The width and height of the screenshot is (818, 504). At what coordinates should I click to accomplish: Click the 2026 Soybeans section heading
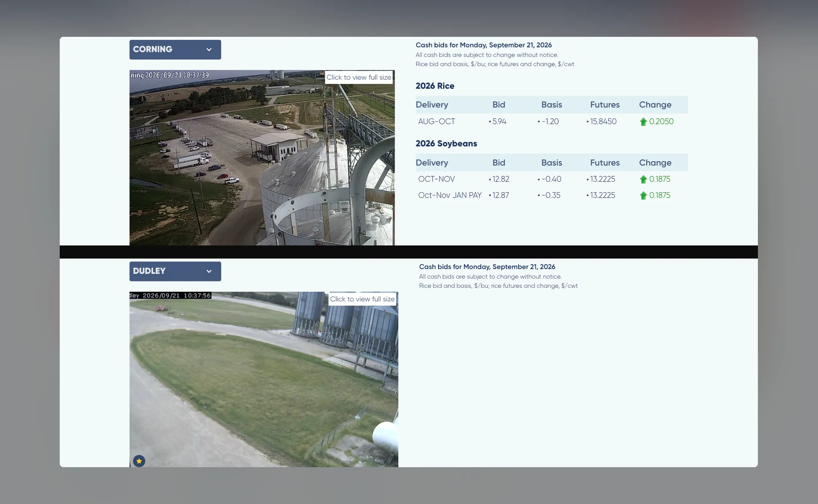tap(446, 144)
